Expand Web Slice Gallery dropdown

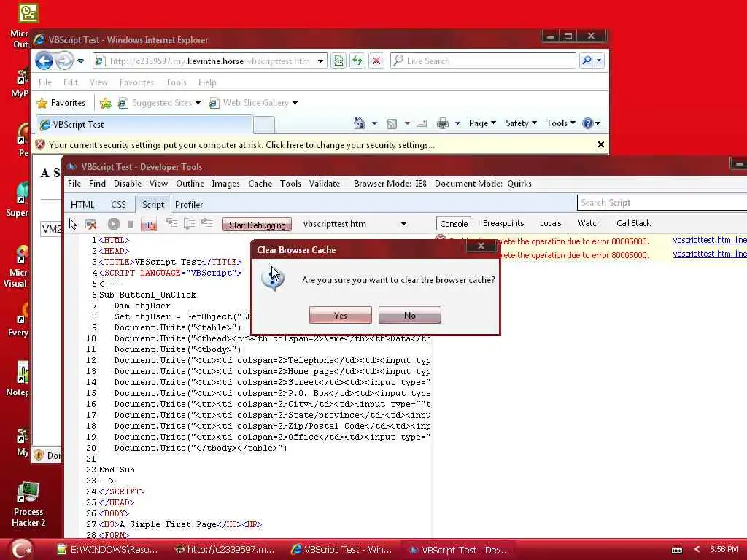[x=295, y=103]
